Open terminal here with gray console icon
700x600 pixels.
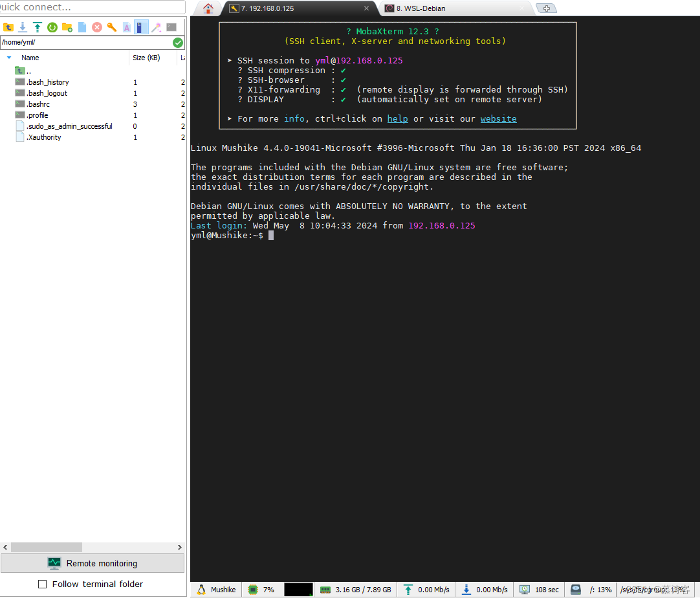coord(171,28)
